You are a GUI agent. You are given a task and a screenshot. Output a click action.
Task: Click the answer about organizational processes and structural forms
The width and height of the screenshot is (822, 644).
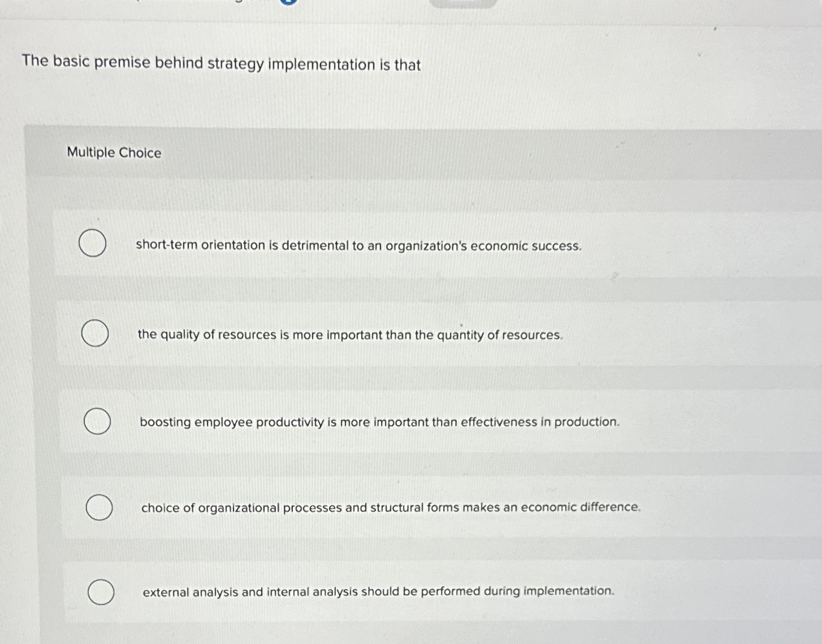390,508
